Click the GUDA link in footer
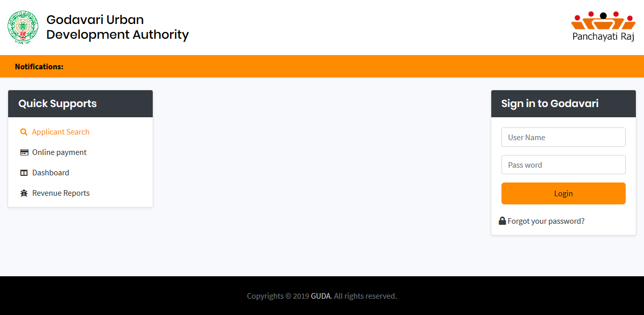Image resolution: width=644 pixels, height=315 pixels. [321, 296]
